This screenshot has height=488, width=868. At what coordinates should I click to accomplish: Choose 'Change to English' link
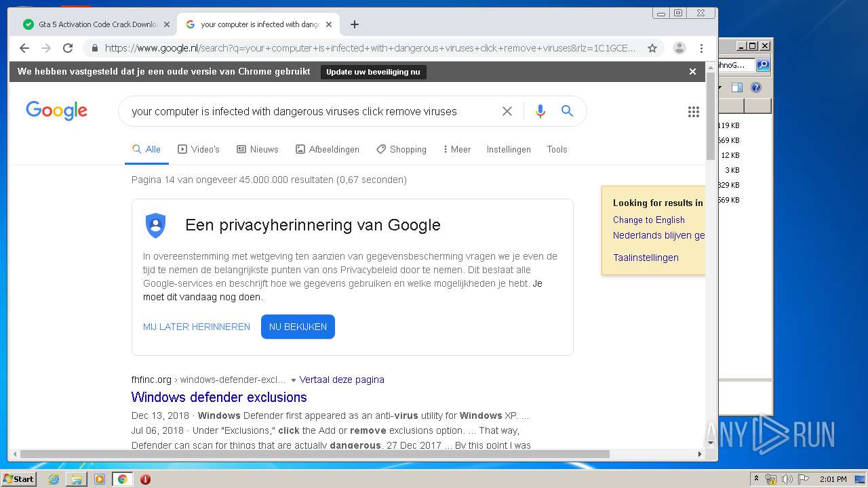tap(649, 220)
